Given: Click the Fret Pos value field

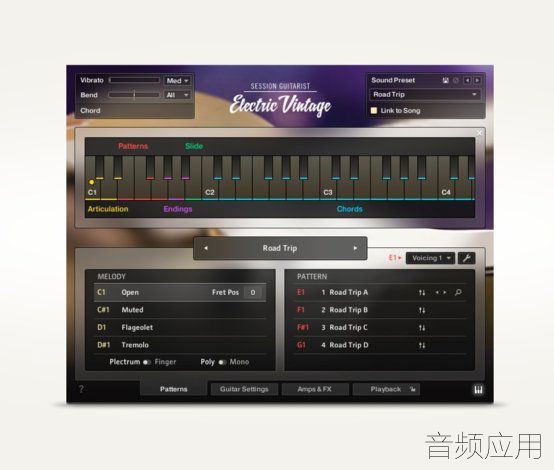Looking at the screenshot, I should pyautogui.click(x=253, y=292).
